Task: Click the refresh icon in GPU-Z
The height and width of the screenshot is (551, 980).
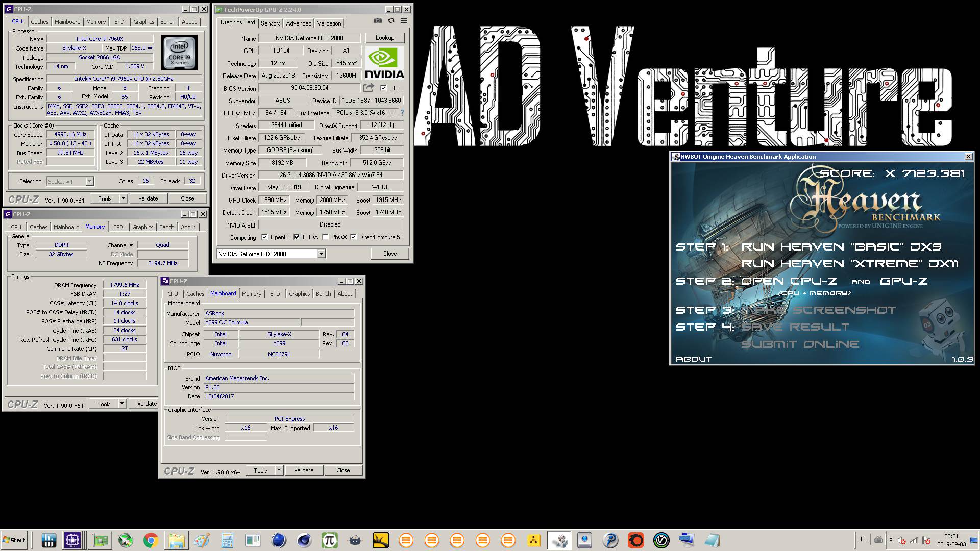Action: (391, 21)
